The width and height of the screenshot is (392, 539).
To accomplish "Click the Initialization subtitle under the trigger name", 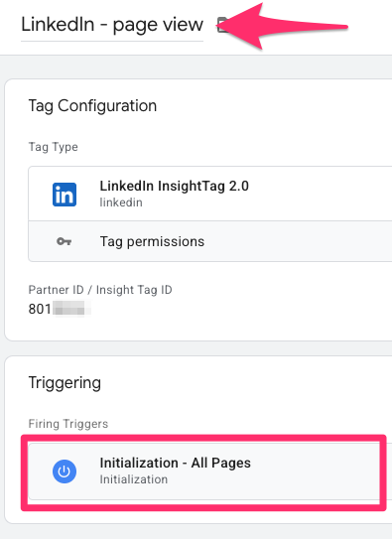I will [x=134, y=479].
